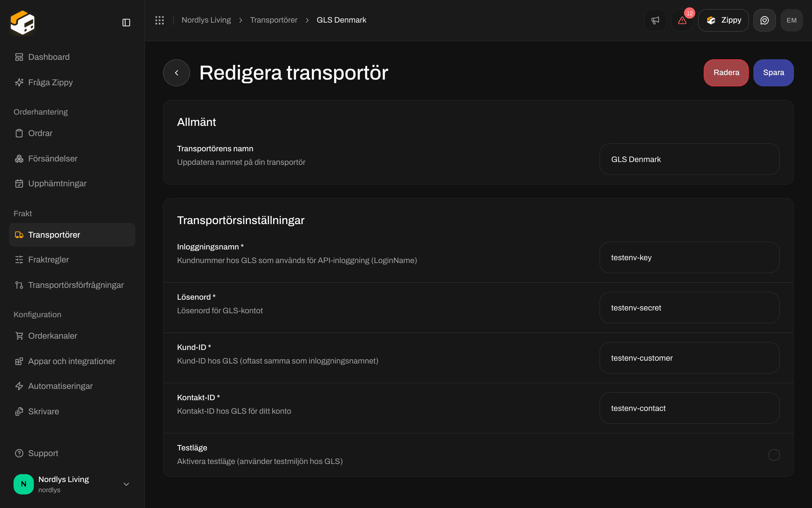This screenshot has width=812, height=508.
Task: Select Transportörer in sidebar
Action: (72, 235)
